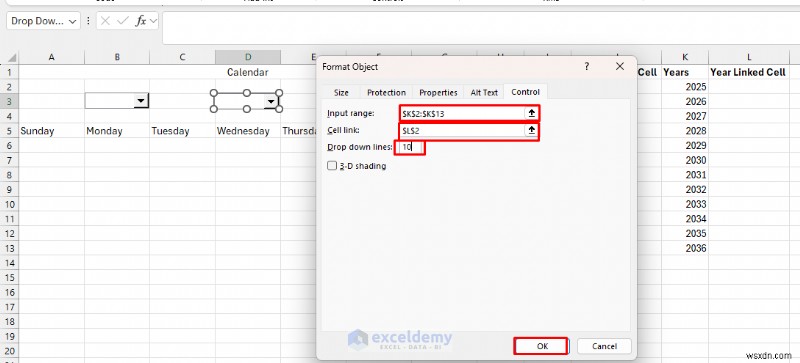Select column A header
800x363 pixels.
pyautogui.click(x=52, y=57)
